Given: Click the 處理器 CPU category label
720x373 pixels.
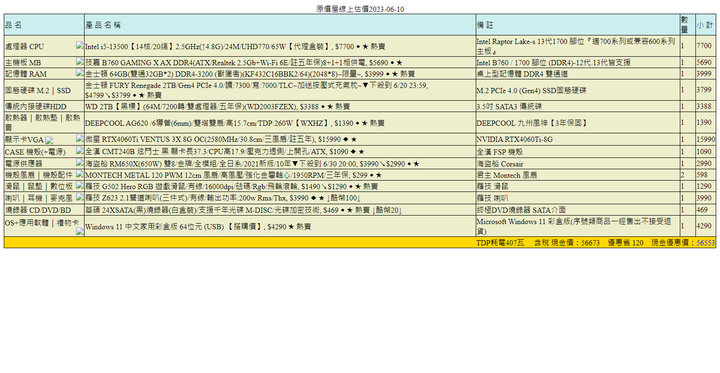Looking at the screenshot, I should point(25,46).
